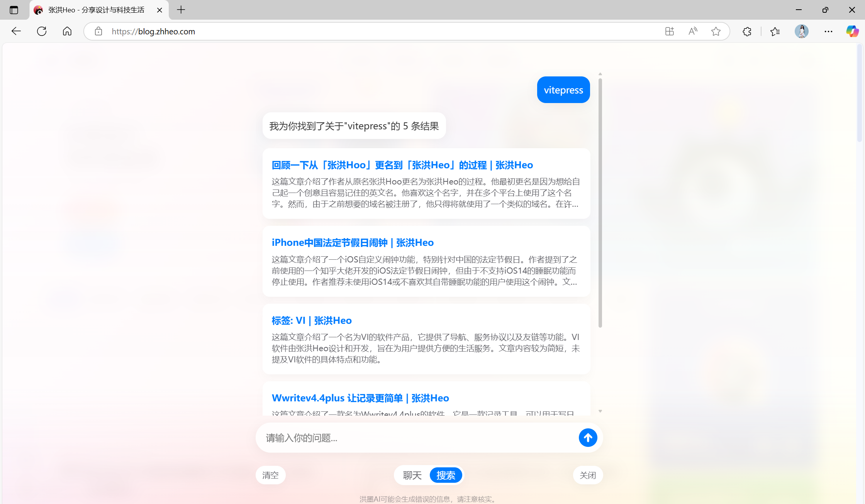Open the split screen apps icon
The height and width of the screenshot is (504, 865).
670,31
